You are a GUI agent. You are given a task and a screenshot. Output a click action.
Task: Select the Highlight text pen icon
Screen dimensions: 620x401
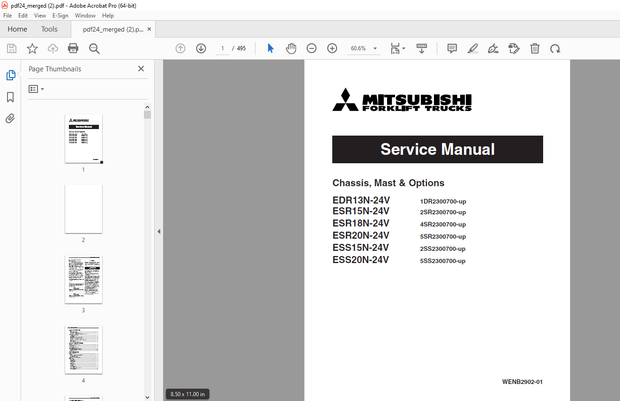pyautogui.click(x=473, y=48)
